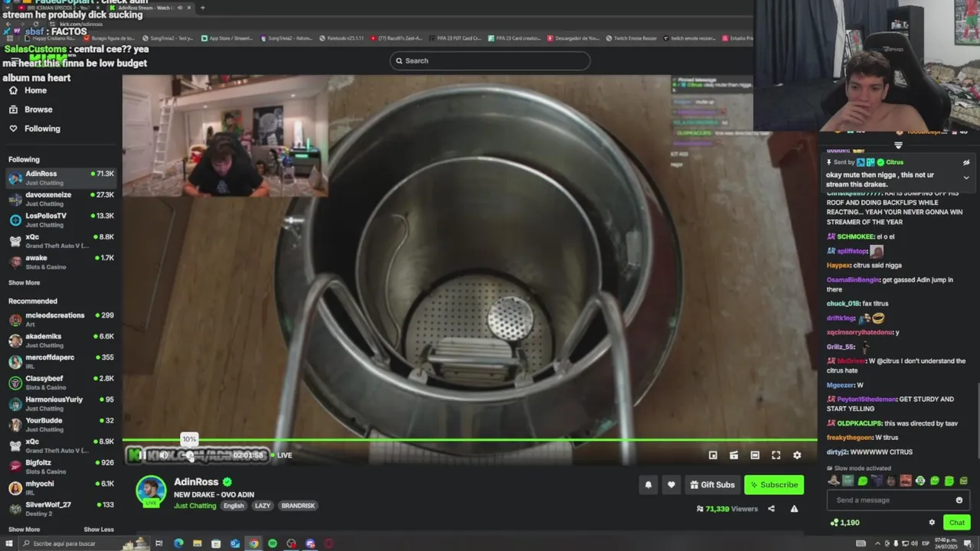This screenshot has height=551, width=980.
Task: Share stream using share icon
Action: pos(771,509)
